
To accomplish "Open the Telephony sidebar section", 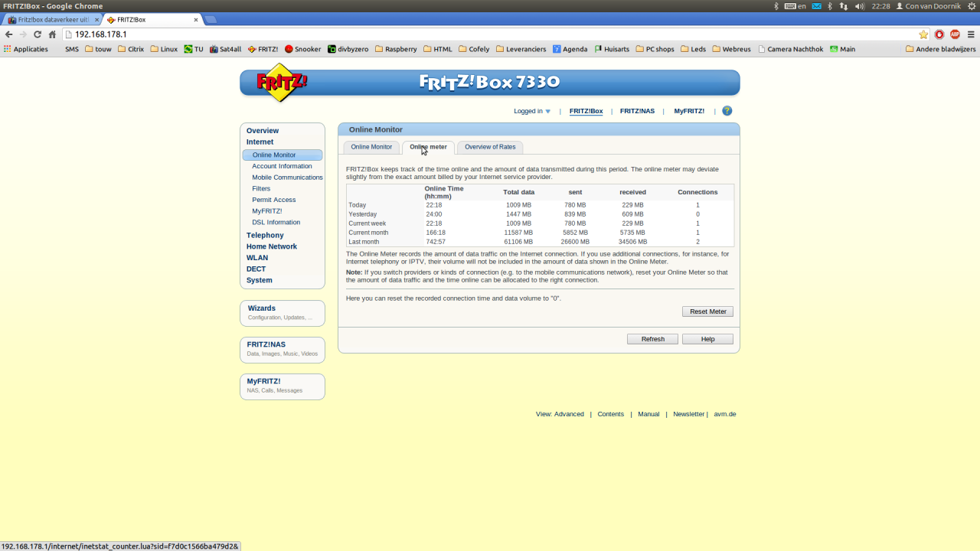I will tap(265, 236).
